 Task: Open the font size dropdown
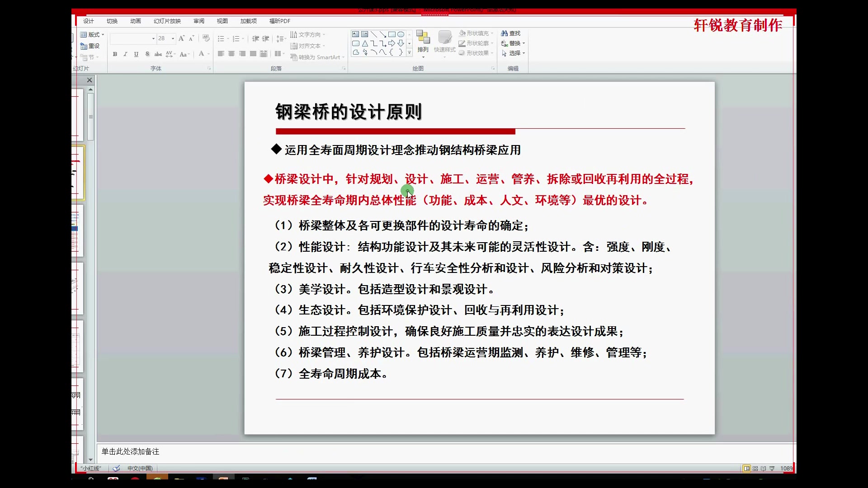pyautogui.click(x=172, y=38)
